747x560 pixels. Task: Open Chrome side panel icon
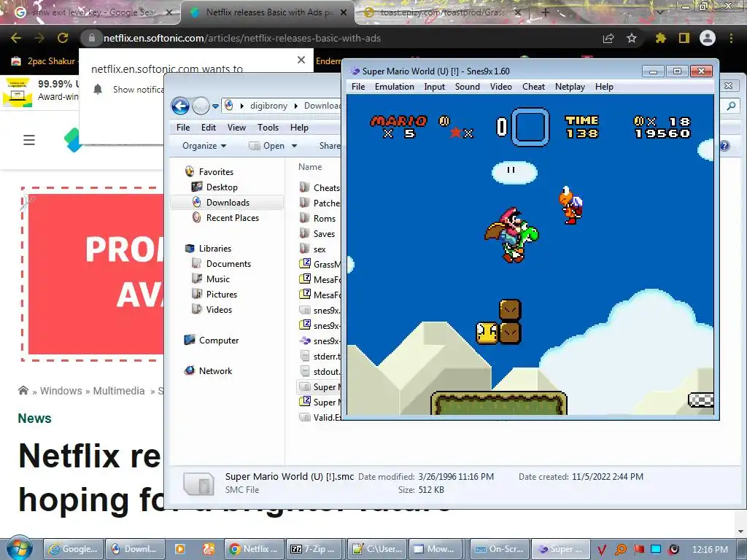click(684, 38)
